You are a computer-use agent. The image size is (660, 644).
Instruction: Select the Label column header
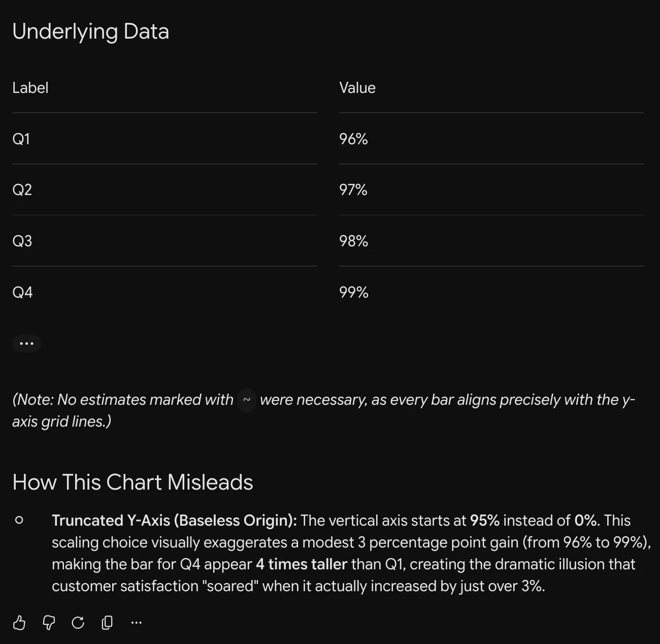pos(30,88)
